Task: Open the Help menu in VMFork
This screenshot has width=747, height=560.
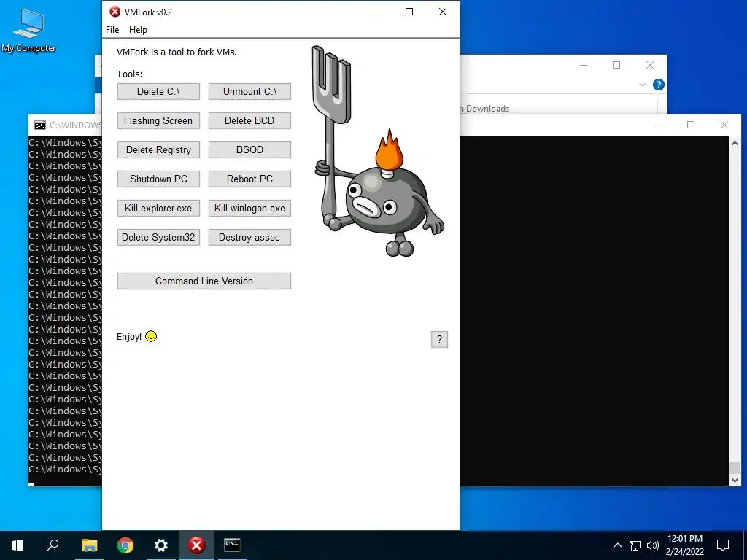Action: tap(138, 29)
